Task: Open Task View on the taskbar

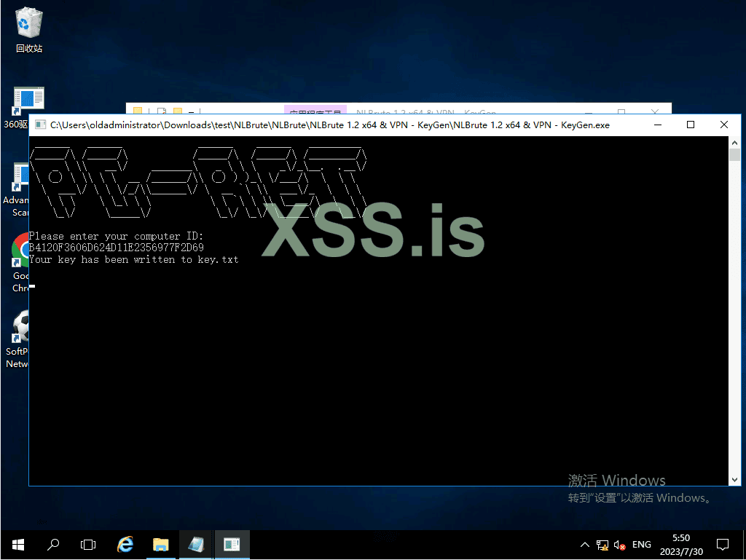Action: (88, 545)
